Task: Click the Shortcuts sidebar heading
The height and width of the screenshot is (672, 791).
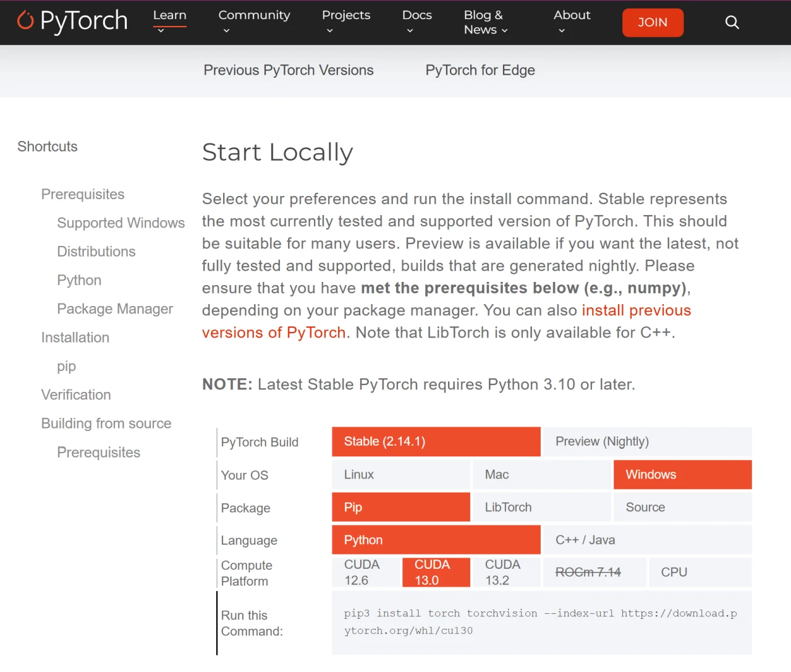Action: pyautogui.click(x=48, y=147)
